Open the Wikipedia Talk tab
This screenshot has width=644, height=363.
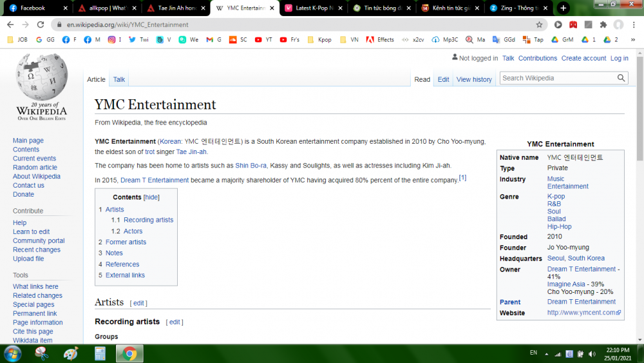(119, 79)
